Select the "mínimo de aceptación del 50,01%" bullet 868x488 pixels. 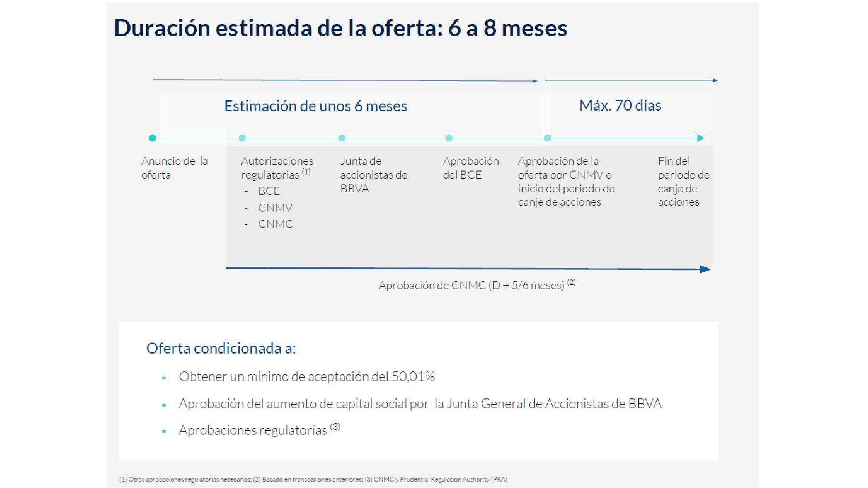[x=307, y=377]
